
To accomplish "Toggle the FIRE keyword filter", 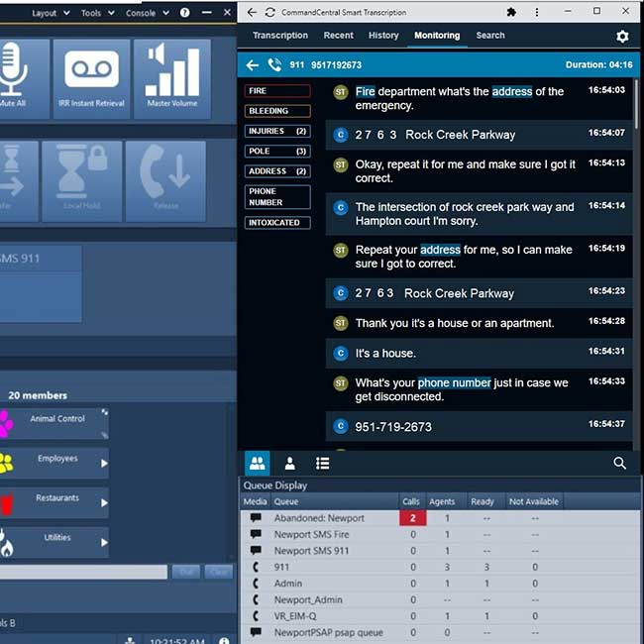I will [x=277, y=91].
